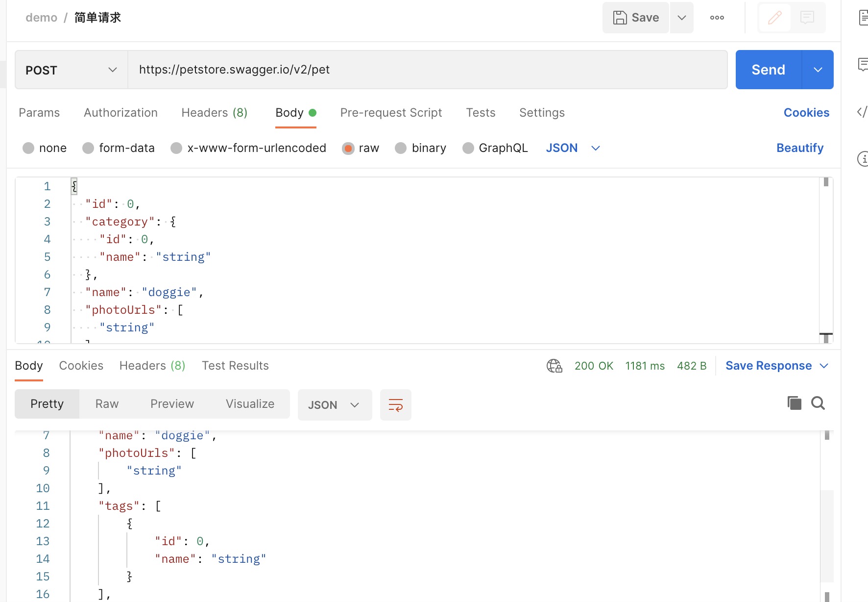Select the binary body option

[x=401, y=148]
